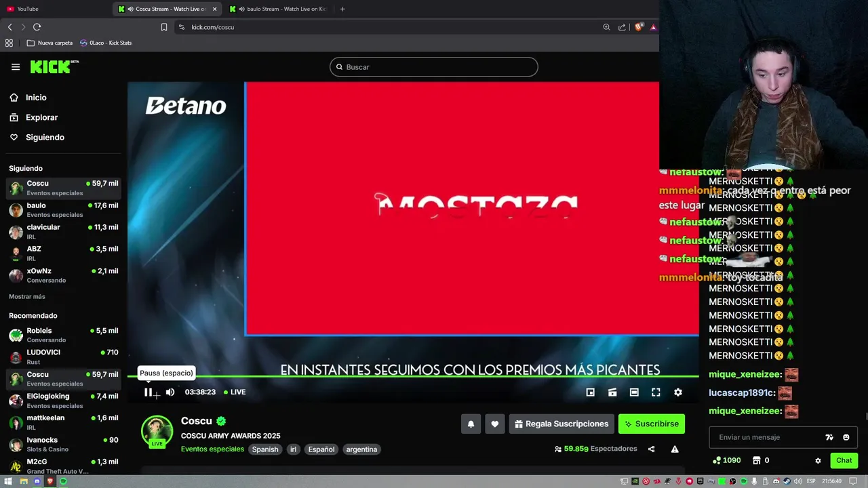Viewport: 868px width, 488px height.
Task: Click Coscu's channel avatar
Action: point(157,431)
